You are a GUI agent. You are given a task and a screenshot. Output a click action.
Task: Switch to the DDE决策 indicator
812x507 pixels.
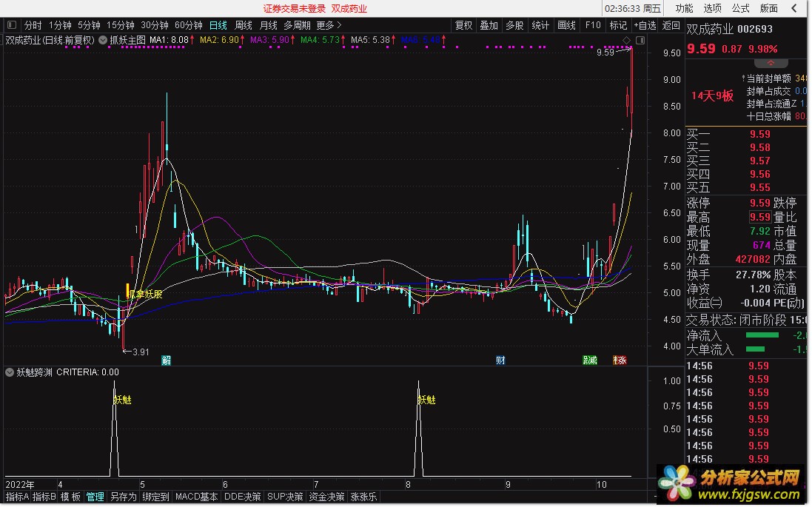(242, 497)
